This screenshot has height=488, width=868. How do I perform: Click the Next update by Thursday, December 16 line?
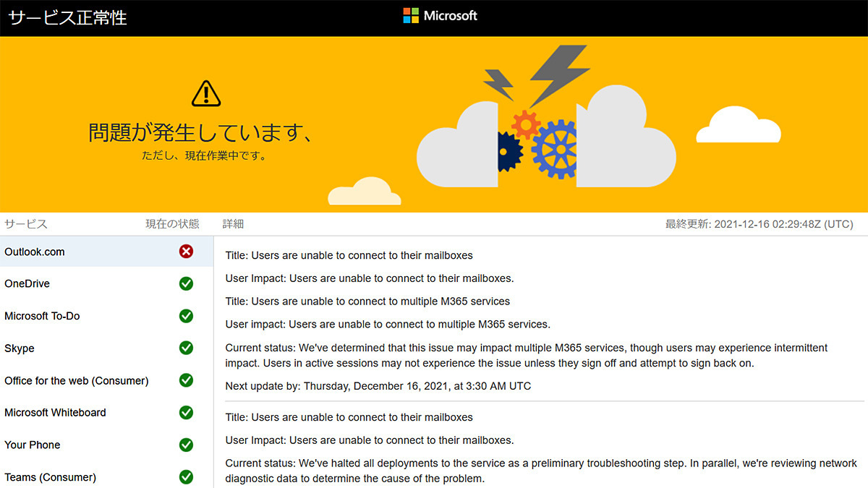[378, 386]
